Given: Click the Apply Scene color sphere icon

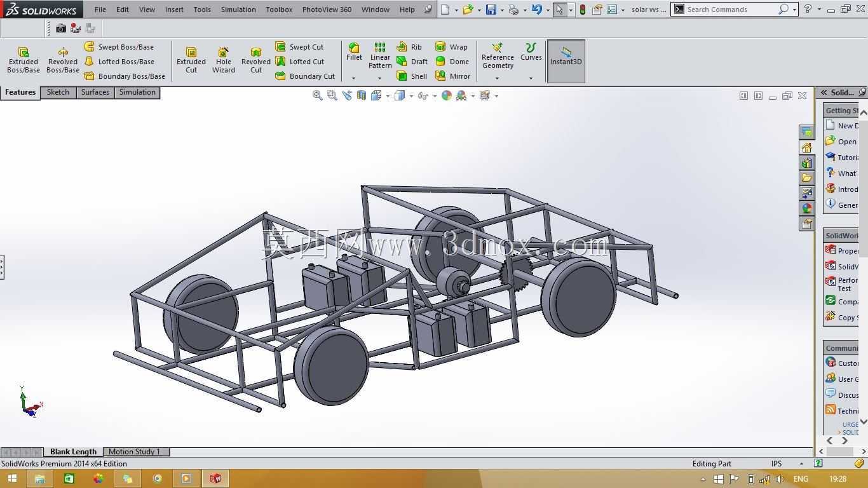Looking at the screenshot, I should tap(461, 95).
